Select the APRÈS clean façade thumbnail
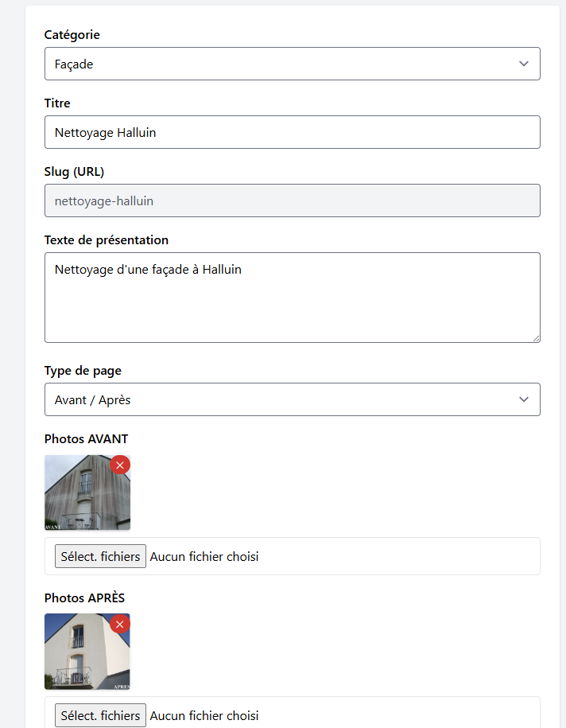Image resolution: width=566 pixels, height=728 pixels. pyautogui.click(x=87, y=652)
